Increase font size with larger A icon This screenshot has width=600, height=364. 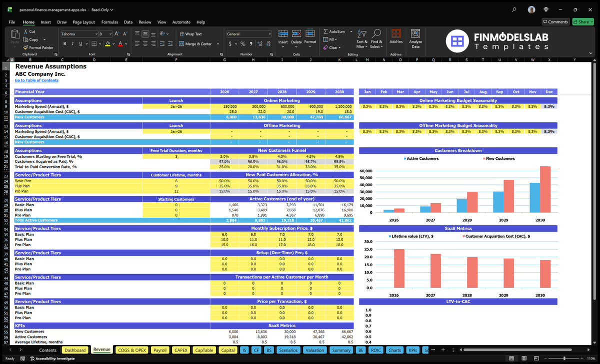117,33
